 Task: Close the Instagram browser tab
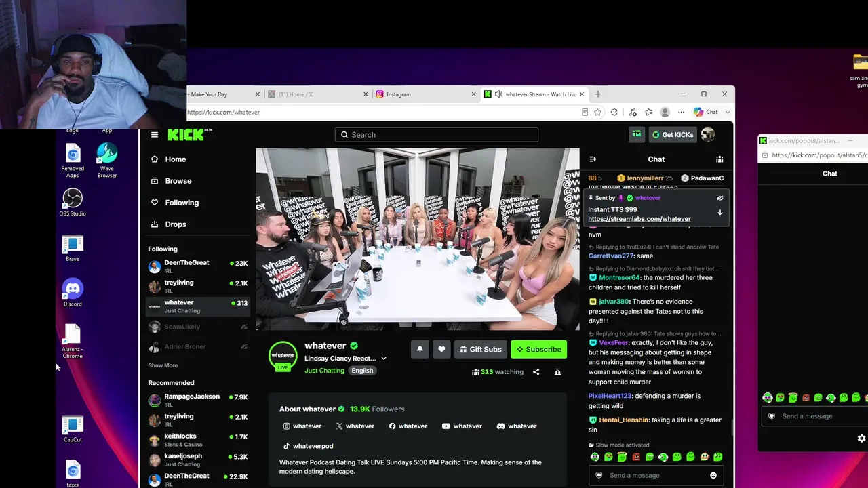pos(473,94)
